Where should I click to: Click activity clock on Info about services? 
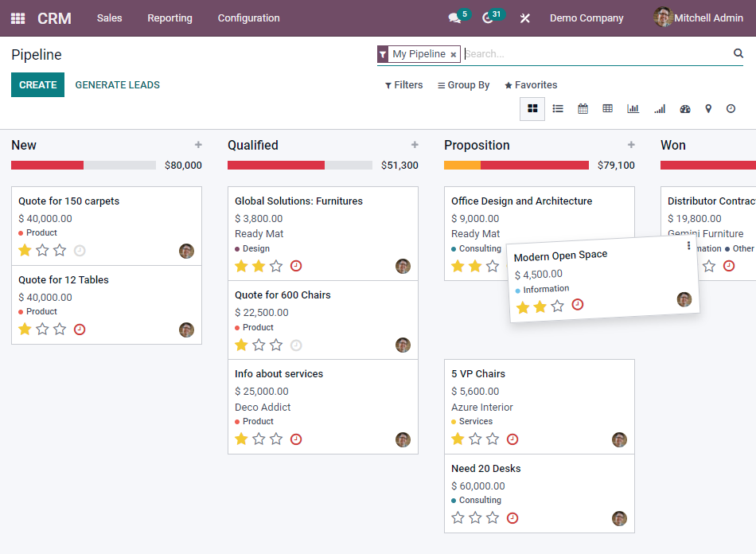296,439
